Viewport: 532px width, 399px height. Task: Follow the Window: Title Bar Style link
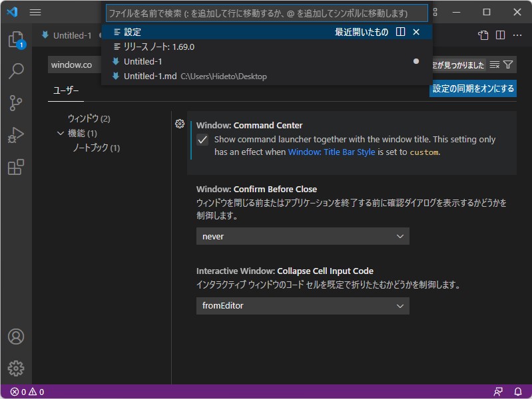coord(332,152)
